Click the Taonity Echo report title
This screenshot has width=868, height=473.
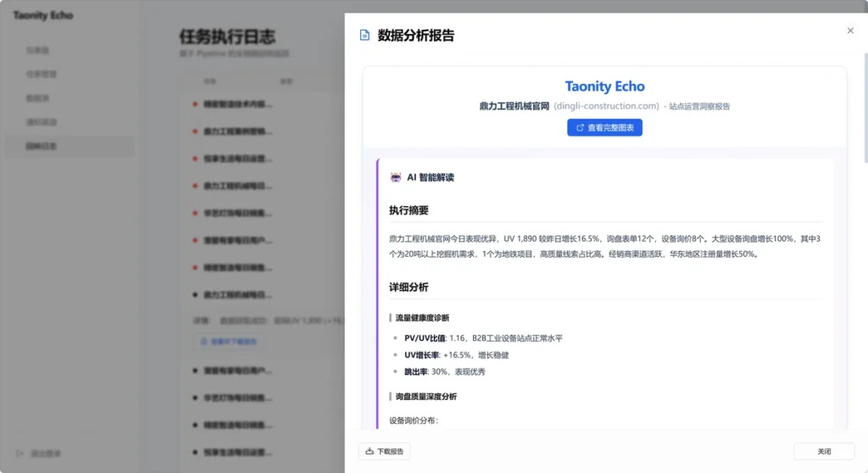tap(604, 86)
